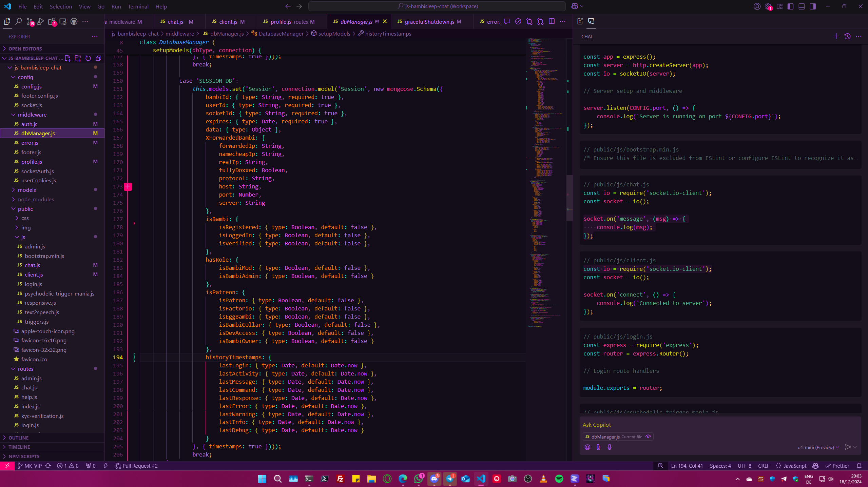
Task: Open the Extensions view icon
Action: coord(52,22)
